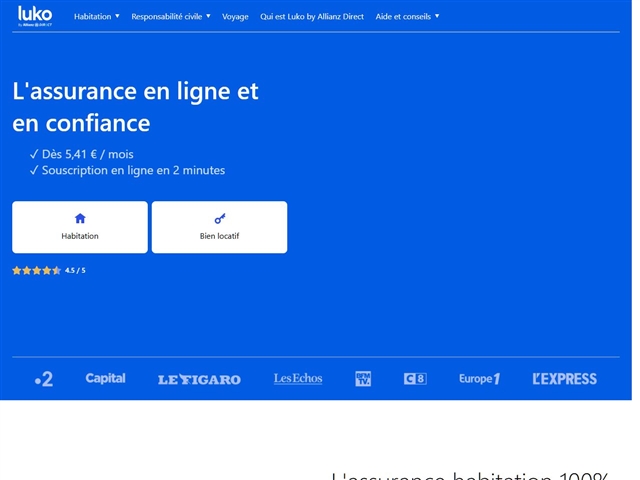The height and width of the screenshot is (480, 640).
Task: Click the key icon for Bien locatif
Action: [219, 218]
